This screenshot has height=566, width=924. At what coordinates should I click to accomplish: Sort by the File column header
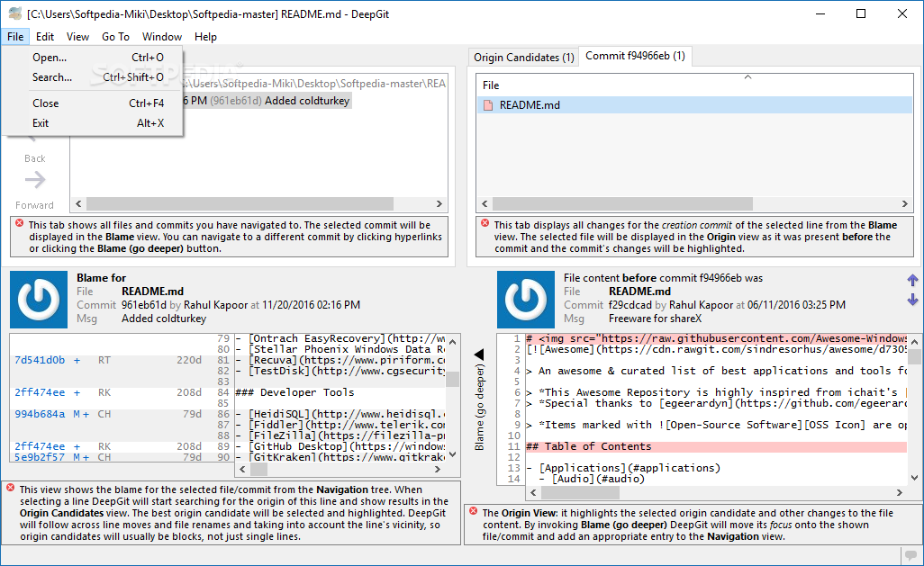(x=694, y=85)
